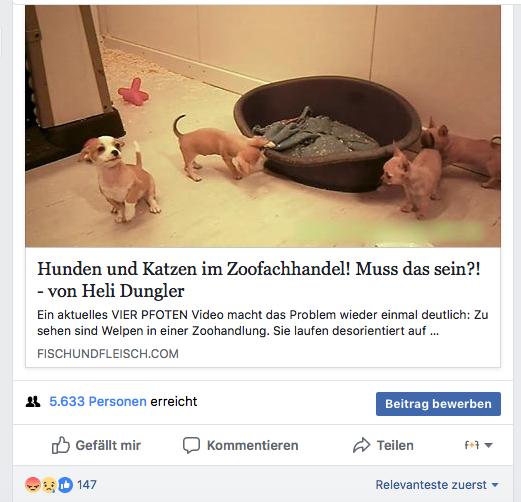Viewport: 521px width, 502px height.
Task: Click the Beitrag bewerben button
Action: tap(438, 404)
